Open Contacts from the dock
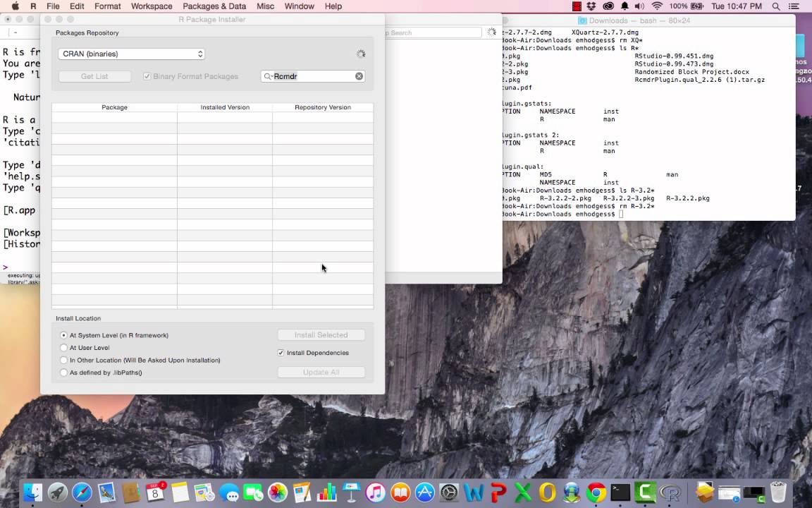 pos(131,492)
